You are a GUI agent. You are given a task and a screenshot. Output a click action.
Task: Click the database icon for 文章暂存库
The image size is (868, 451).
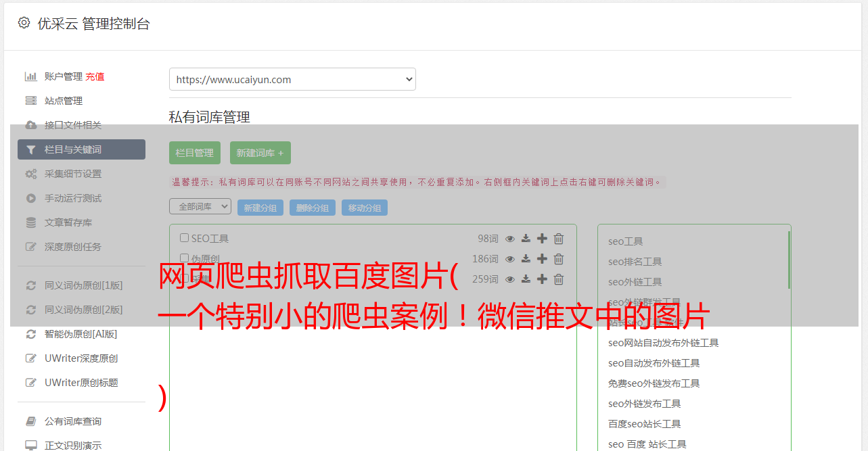[x=30, y=222]
